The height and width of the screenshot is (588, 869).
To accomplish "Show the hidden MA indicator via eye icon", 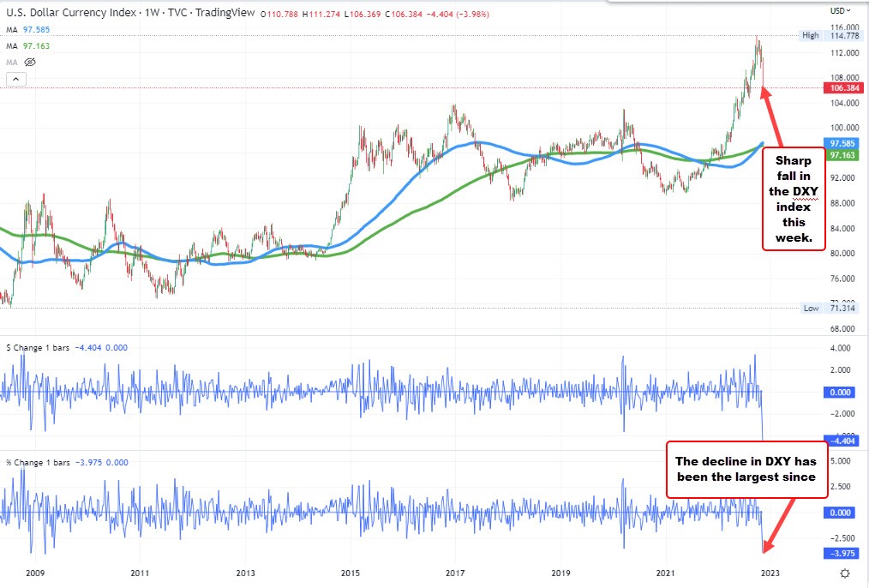I will pyautogui.click(x=30, y=62).
